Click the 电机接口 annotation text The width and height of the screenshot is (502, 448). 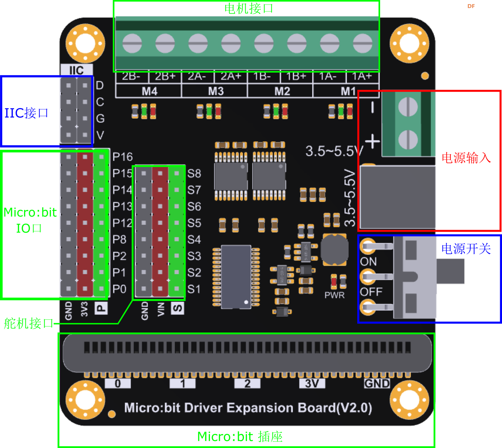tap(248, 9)
